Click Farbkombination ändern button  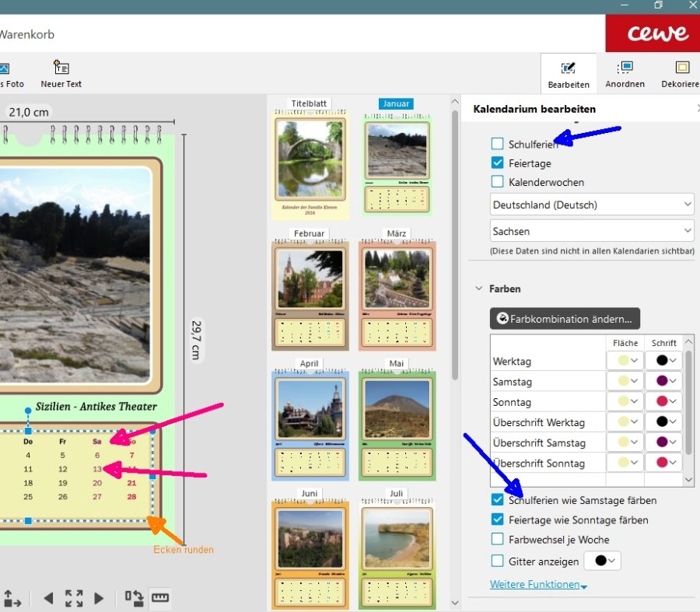coord(565,318)
